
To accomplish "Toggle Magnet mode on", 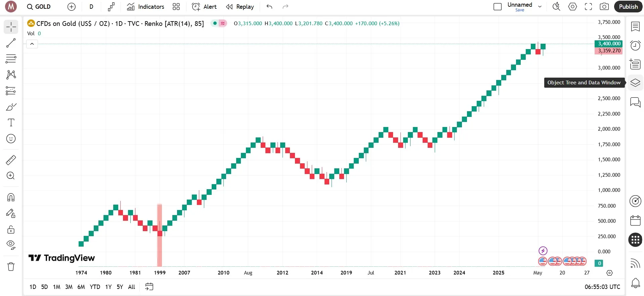I will 11,197.
